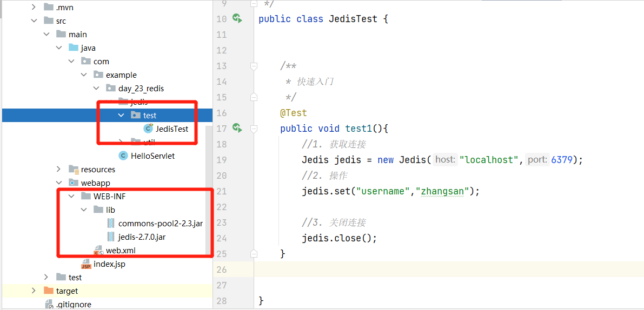Run JedisTest class from gutter icon

[x=237, y=18]
